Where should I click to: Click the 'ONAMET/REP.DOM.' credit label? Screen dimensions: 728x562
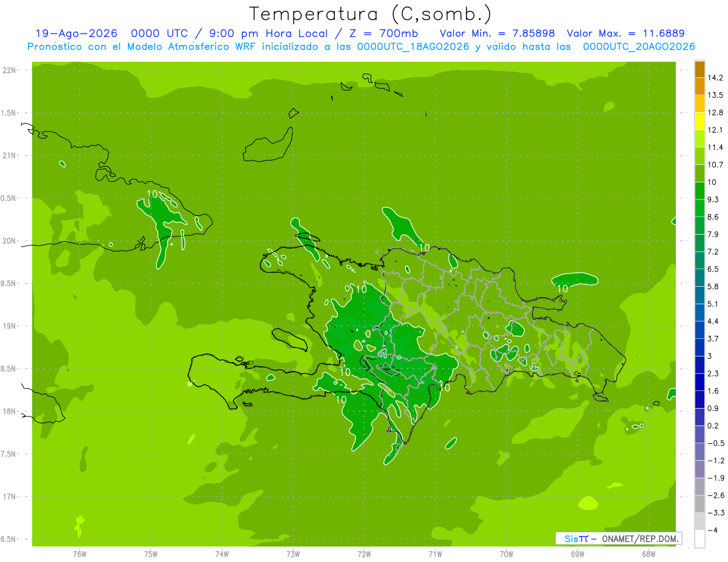click(639, 538)
